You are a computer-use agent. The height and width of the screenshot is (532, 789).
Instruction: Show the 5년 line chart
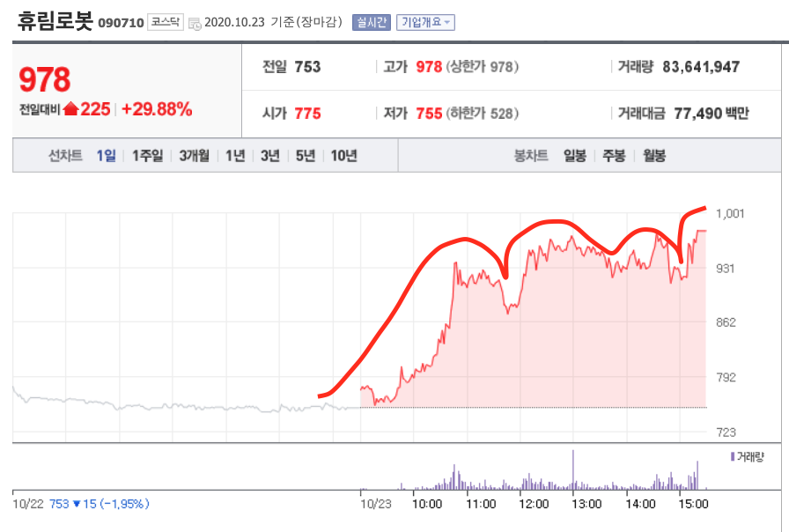pos(306,156)
